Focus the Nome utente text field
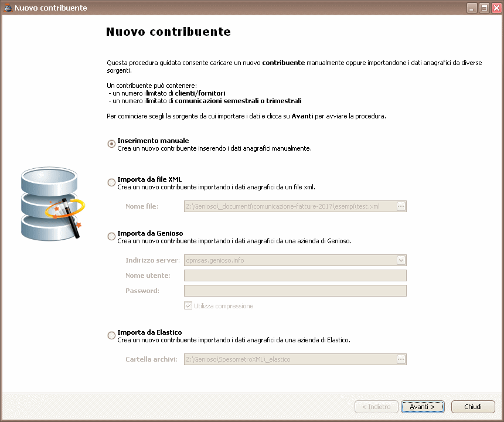 coord(295,275)
